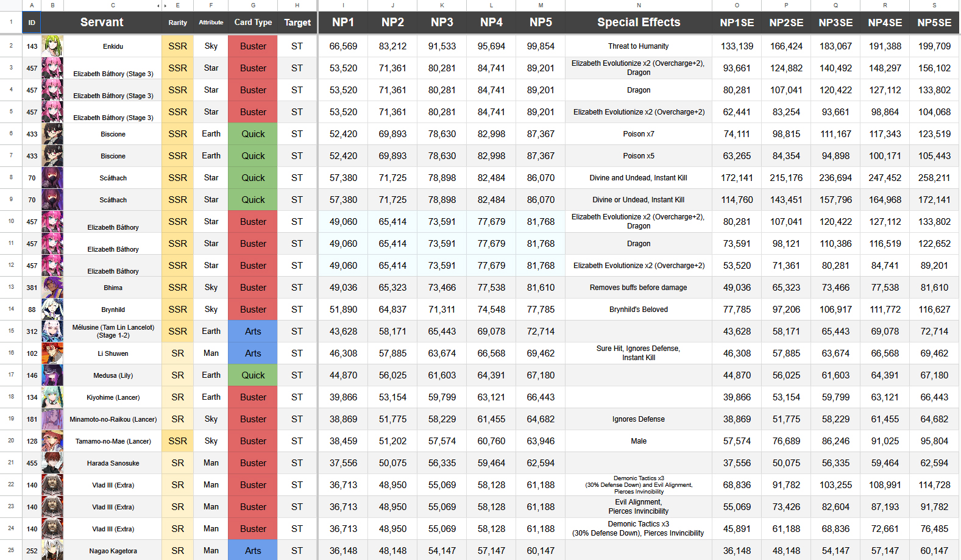Click ID 312 in Mélusine row
Image resolution: width=961 pixels, height=560 pixels.
tap(32, 331)
